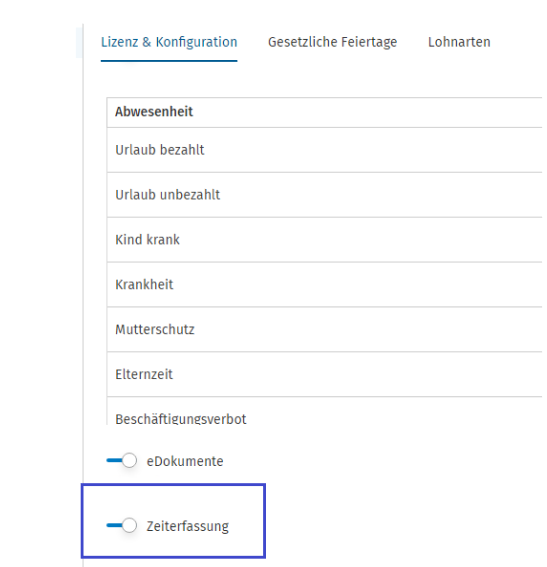Click the Zeiterfassung label text

188,526
